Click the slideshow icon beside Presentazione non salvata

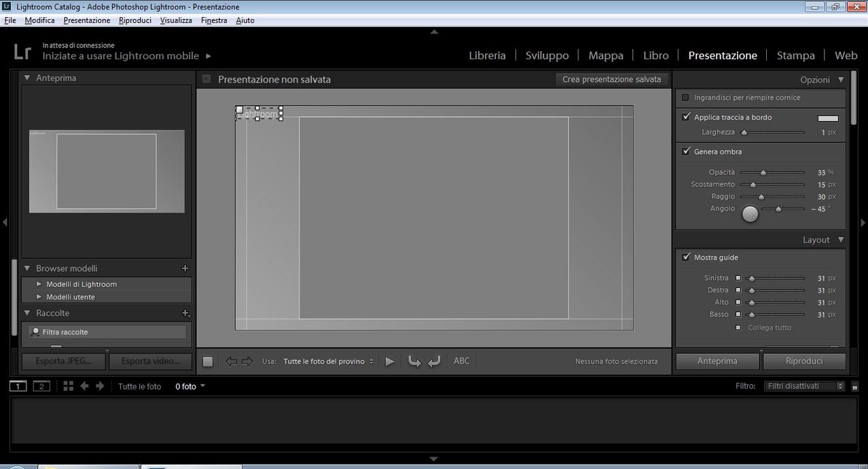(206, 80)
